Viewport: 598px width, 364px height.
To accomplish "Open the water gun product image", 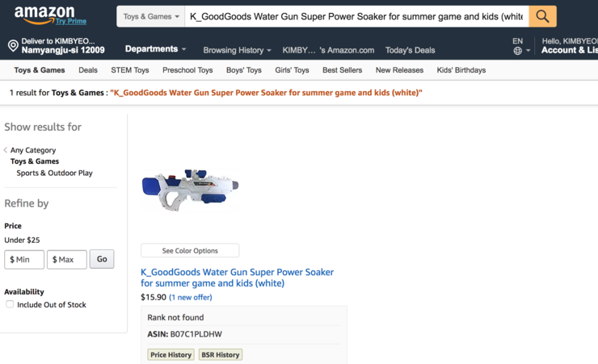I will coord(190,188).
